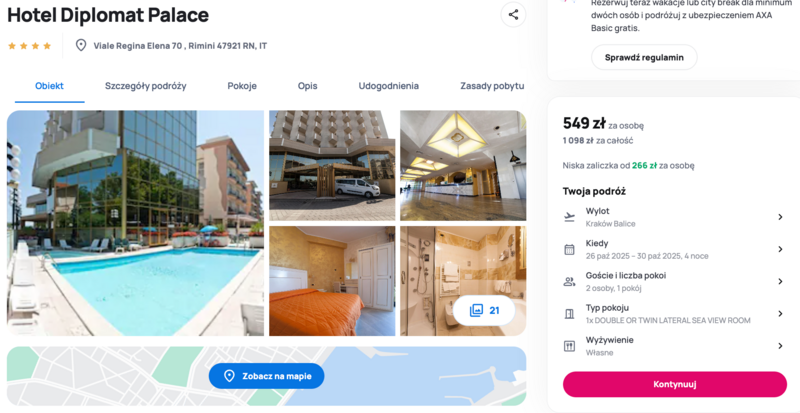The height and width of the screenshot is (413, 800).
Task: Click the guests icon next to Goście i liczba pokoi
Action: [x=569, y=281]
